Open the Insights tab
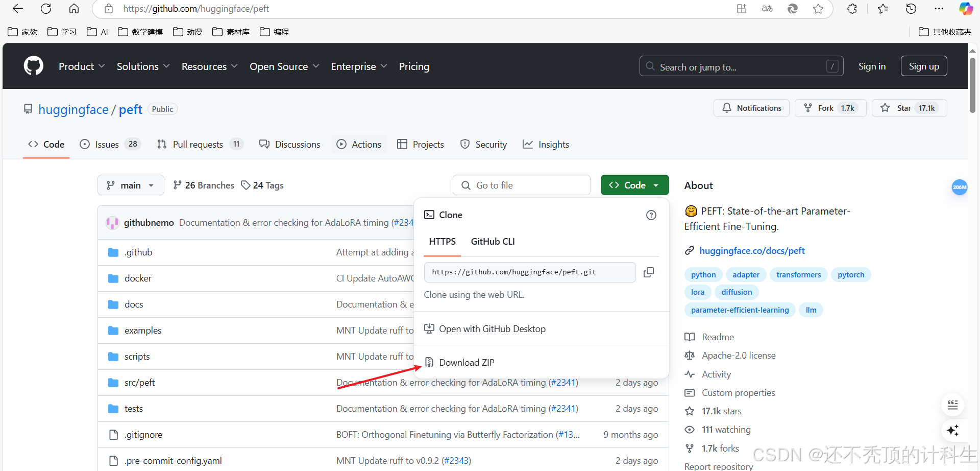Image resolution: width=980 pixels, height=471 pixels. point(546,145)
